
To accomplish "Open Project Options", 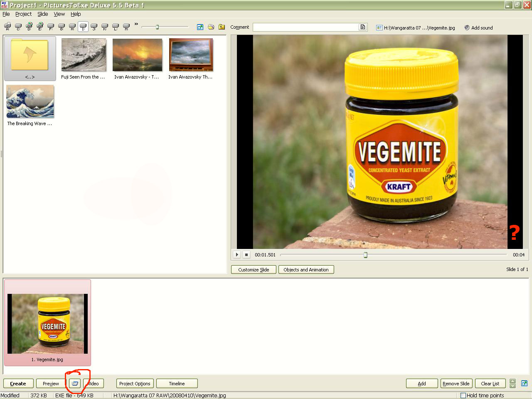I will pyautogui.click(x=135, y=384).
